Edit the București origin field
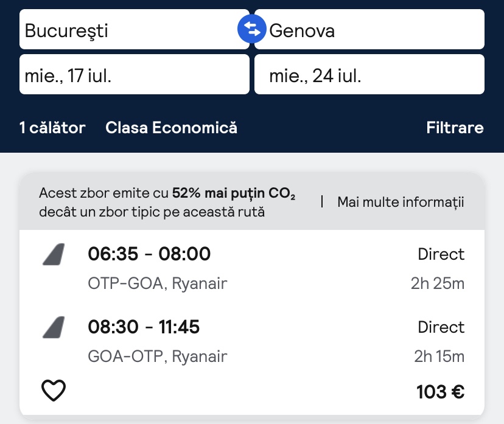 pos(134,29)
